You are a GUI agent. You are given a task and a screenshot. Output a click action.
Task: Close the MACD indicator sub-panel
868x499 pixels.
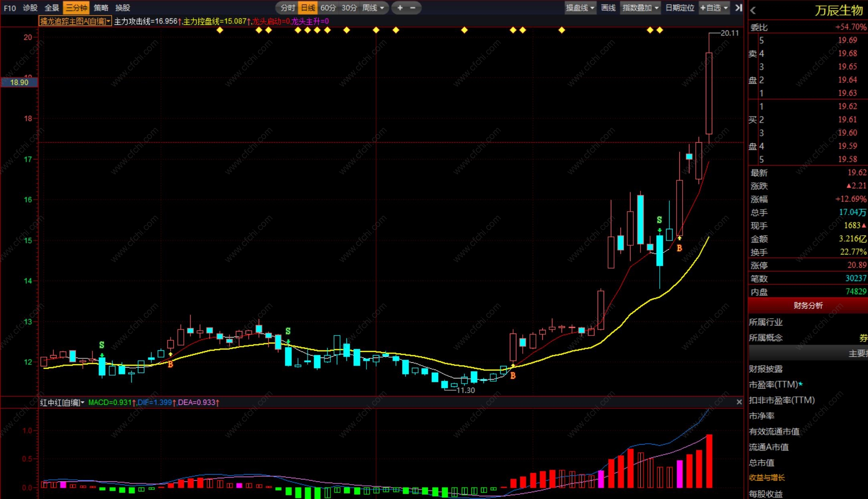pyautogui.click(x=739, y=402)
